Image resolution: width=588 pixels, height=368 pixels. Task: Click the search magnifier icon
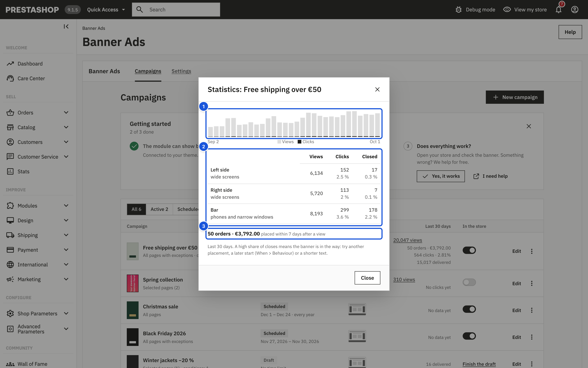(139, 10)
